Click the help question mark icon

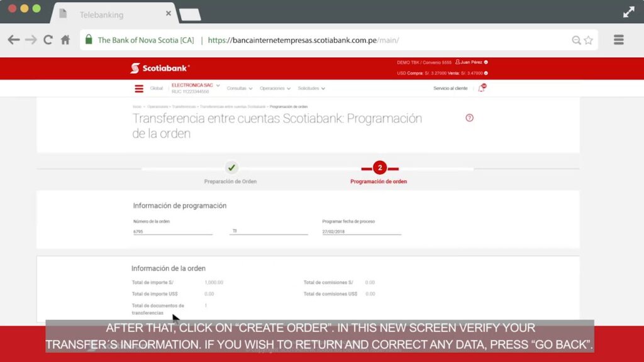point(469,118)
